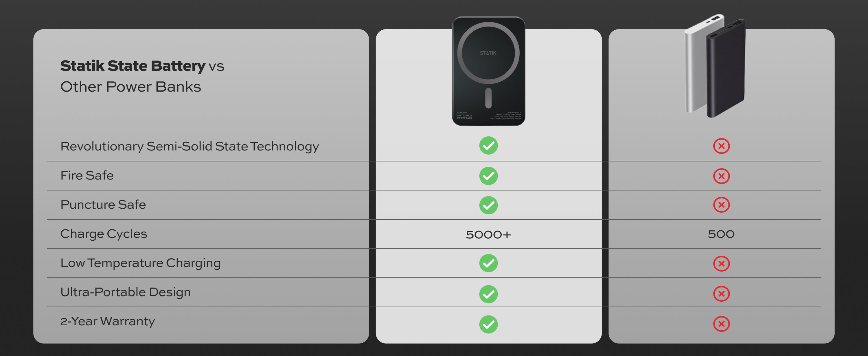Click green checkmark in Puncture Safe row
Viewport: 868px width, 356px height.
coord(488,205)
